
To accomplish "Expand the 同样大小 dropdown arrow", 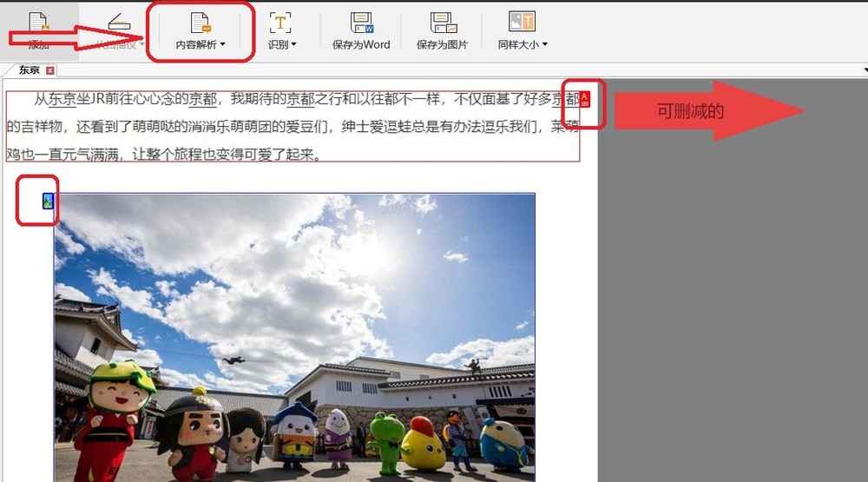I will point(544,45).
